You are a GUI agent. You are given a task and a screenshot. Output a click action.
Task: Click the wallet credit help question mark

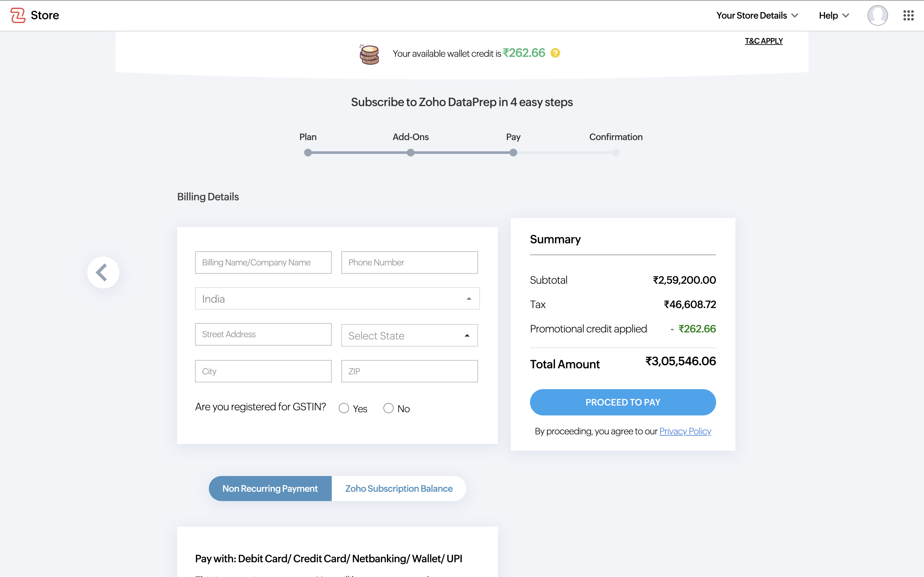[555, 53]
